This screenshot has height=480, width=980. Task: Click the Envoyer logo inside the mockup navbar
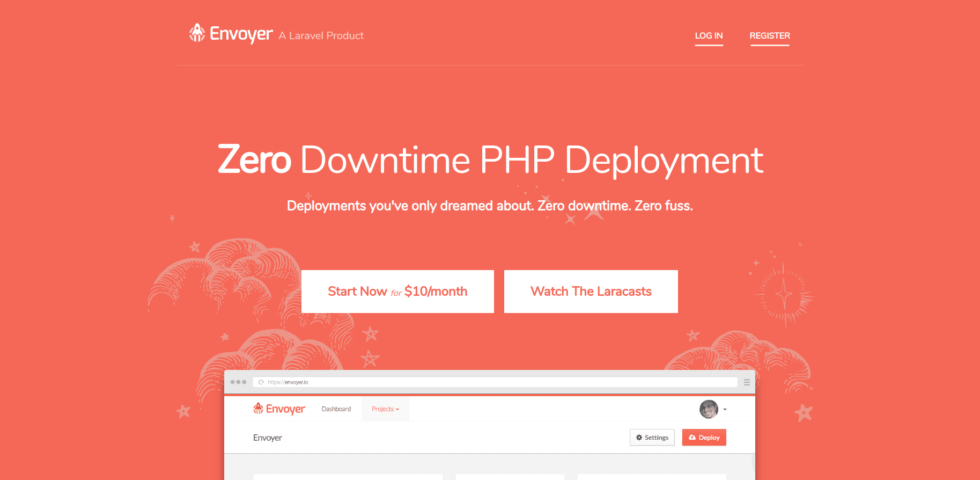click(x=279, y=409)
